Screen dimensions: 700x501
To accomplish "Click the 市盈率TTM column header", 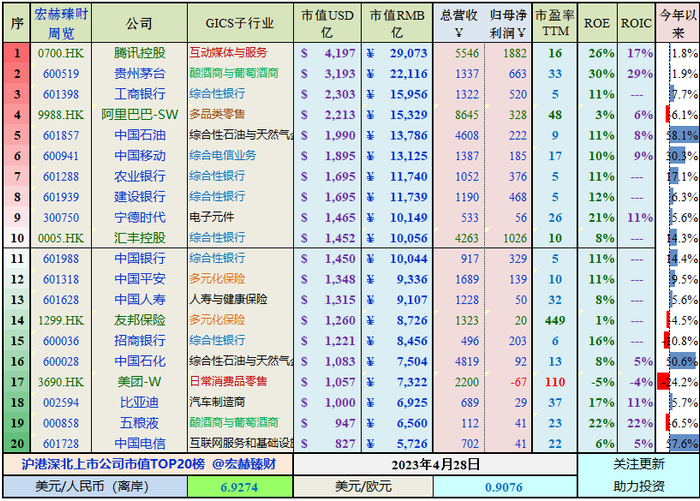I will 555,23.
